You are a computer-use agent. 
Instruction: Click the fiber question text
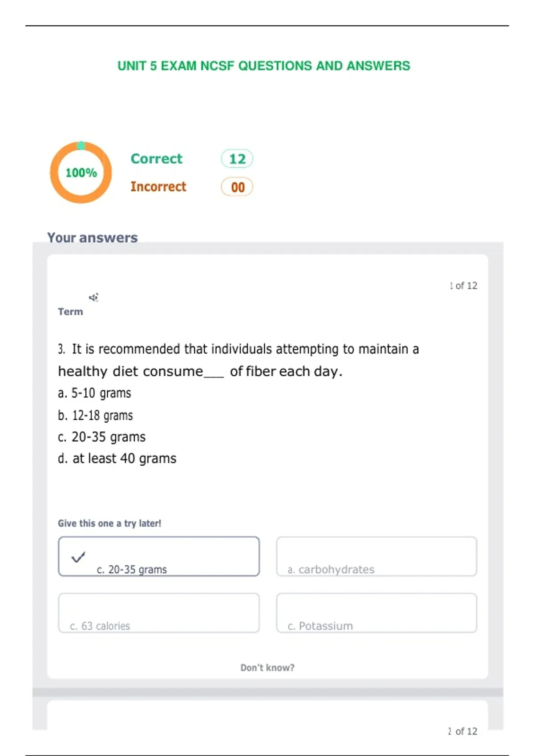click(239, 360)
